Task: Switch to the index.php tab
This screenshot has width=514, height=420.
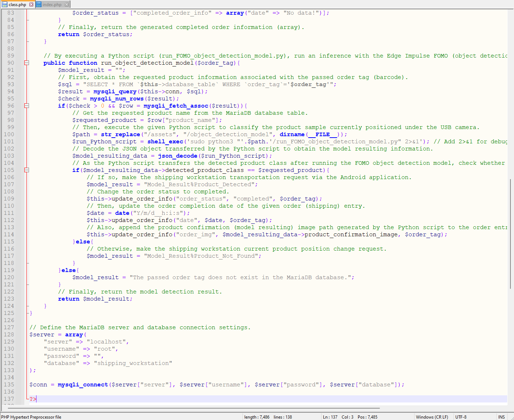Action: coord(52,4)
